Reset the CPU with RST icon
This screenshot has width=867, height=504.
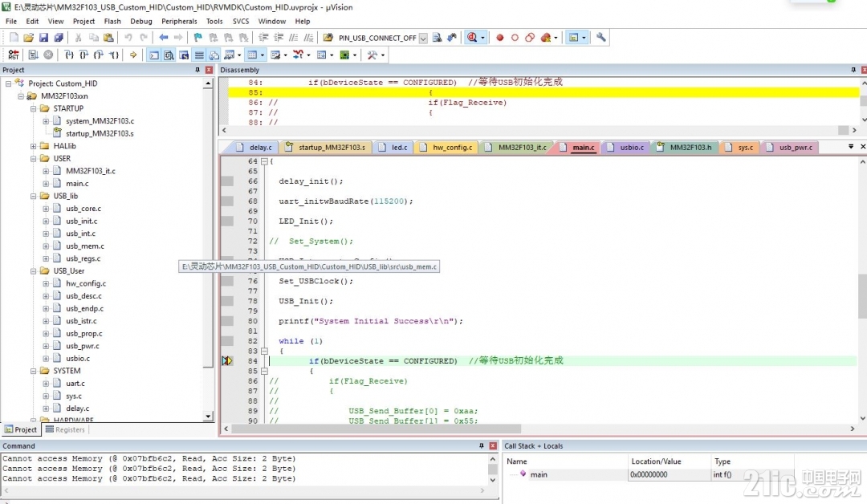pyautogui.click(x=14, y=55)
